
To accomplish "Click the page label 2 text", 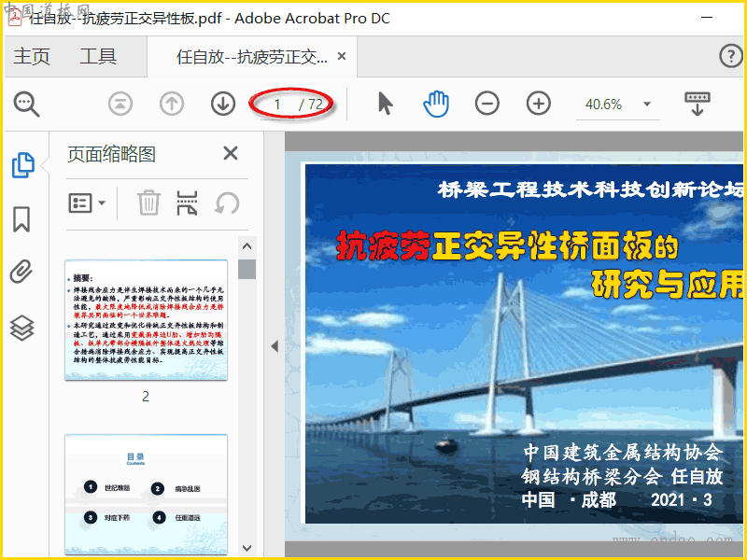I will 146,396.
